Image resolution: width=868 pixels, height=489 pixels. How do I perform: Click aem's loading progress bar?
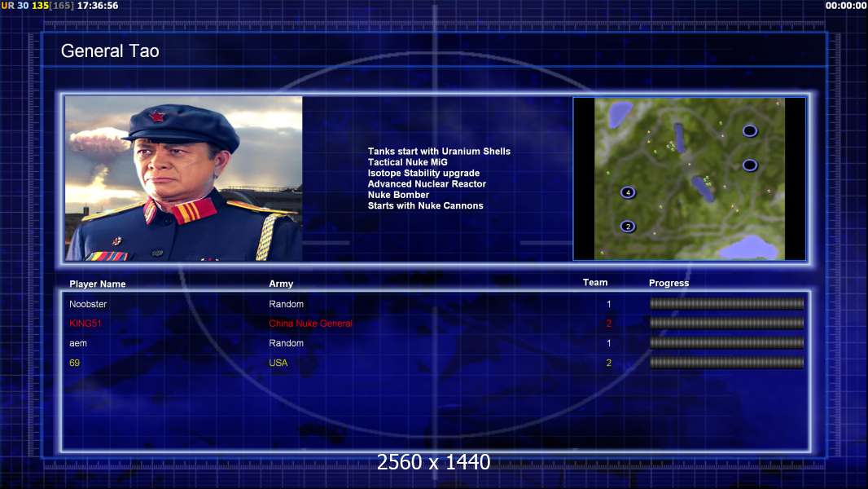[x=726, y=343]
